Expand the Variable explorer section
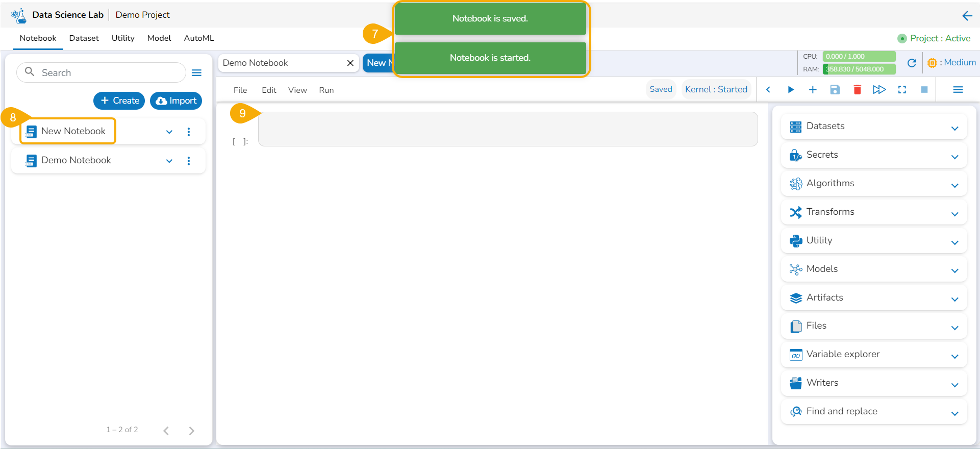Screen dimensions: 980x449 955,357
